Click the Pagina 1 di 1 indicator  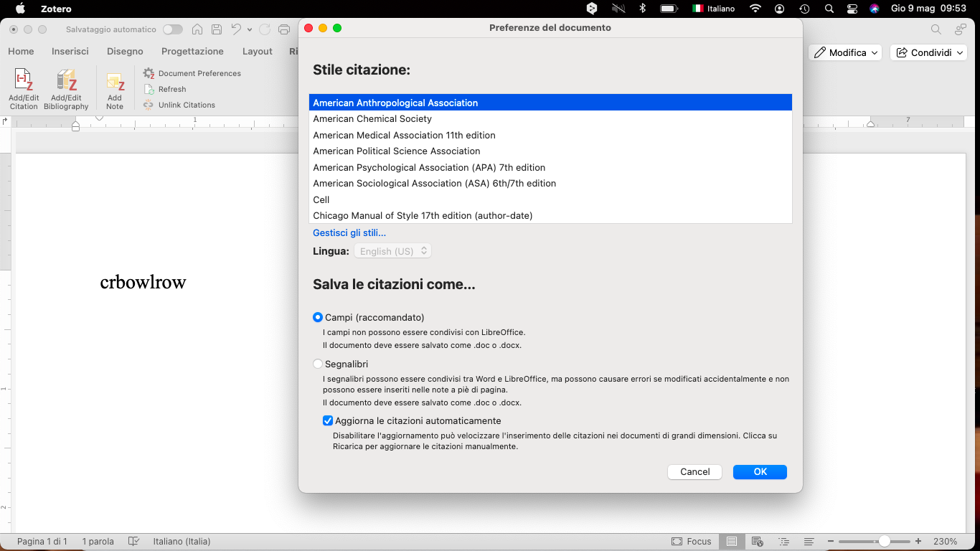(x=42, y=542)
